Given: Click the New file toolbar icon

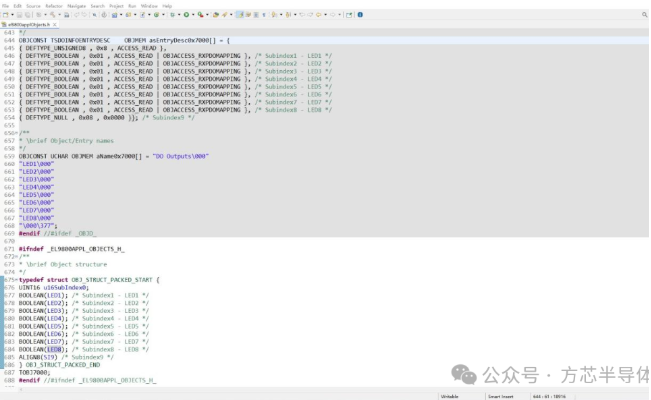Looking at the screenshot, I should pos(5,15).
